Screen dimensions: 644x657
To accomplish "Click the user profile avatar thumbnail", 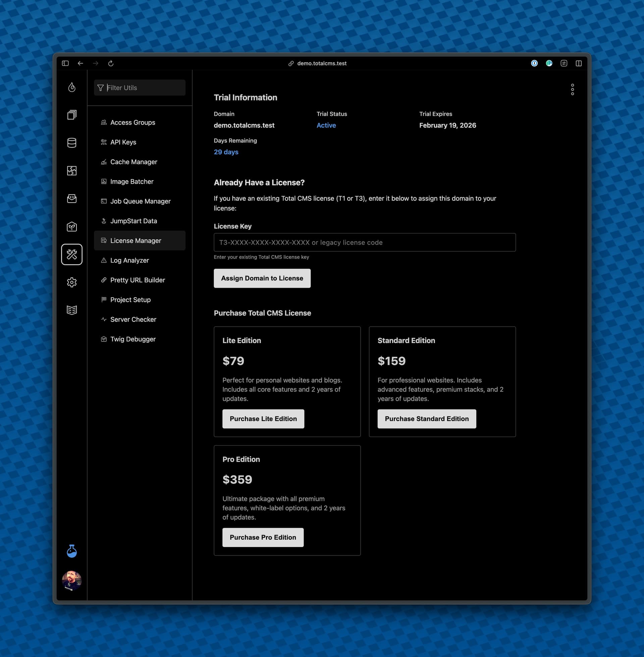I will [72, 581].
